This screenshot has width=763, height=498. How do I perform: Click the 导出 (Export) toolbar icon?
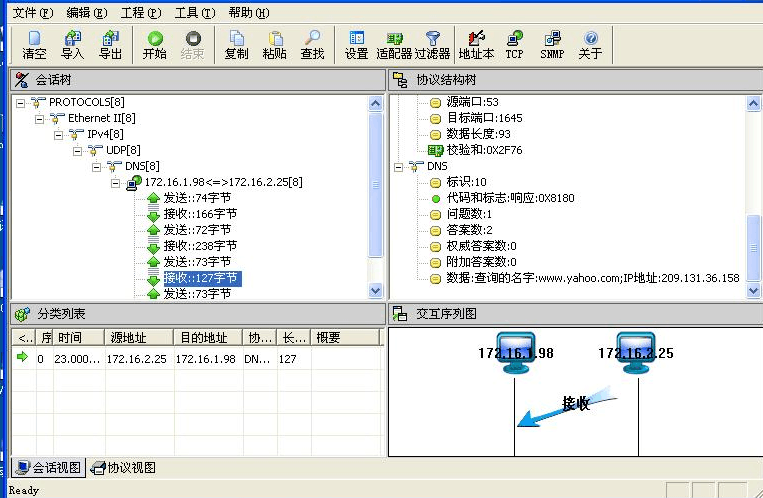110,45
